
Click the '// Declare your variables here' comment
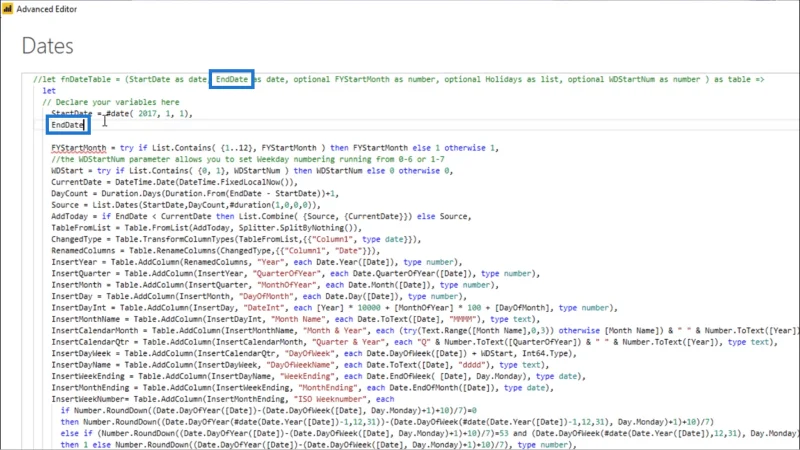click(111, 102)
